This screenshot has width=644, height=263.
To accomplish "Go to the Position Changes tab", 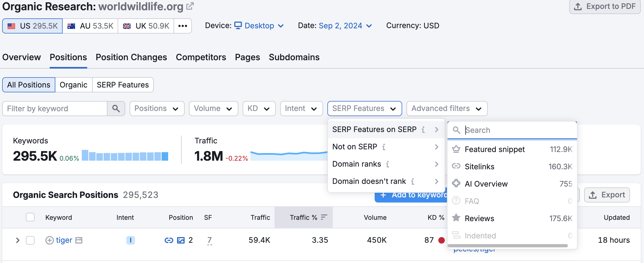I will [131, 57].
